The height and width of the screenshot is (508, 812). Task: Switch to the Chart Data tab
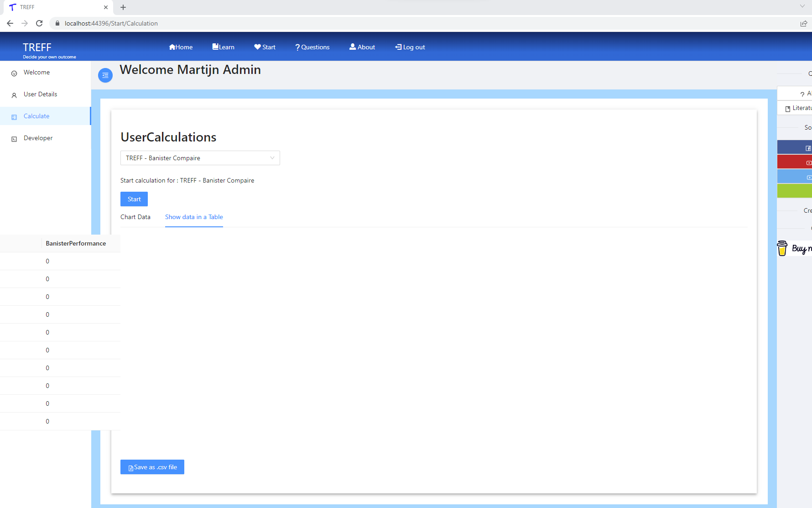point(135,217)
